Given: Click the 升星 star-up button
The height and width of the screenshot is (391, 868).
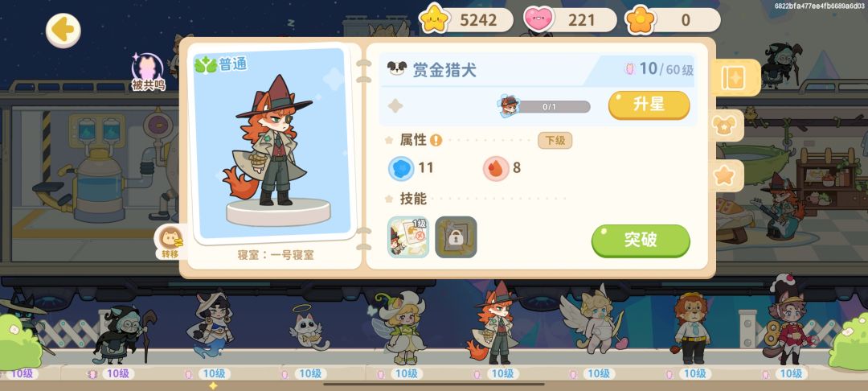Looking at the screenshot, I should 649,105.
